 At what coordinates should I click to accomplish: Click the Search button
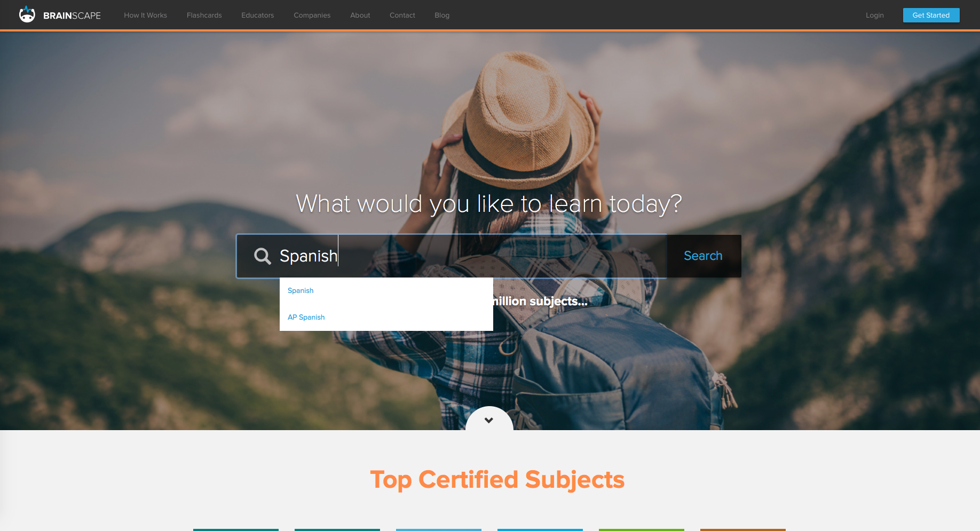[704, 256]
